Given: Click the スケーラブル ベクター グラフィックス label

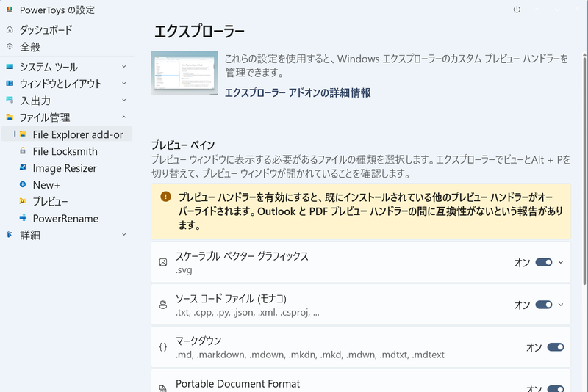Looking at the screenshot, I should pyautogui.click(x=242, y=256).
